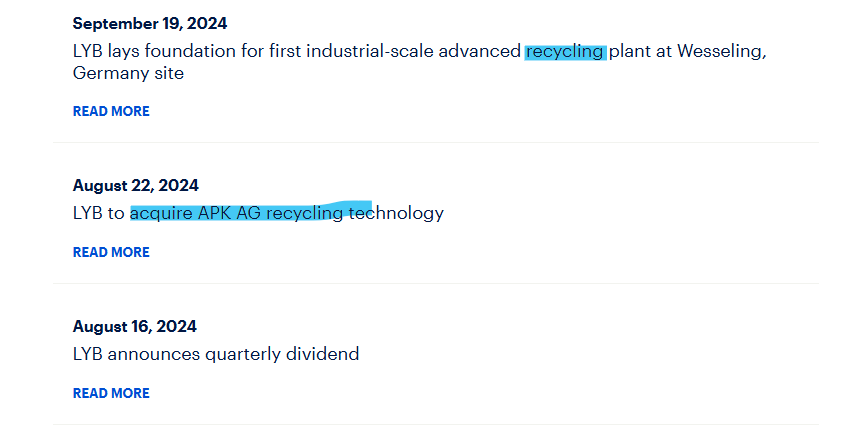This screenshot has width=856, height=437.
Task: Click headline 'LYB announces quarterly dividend'
Action: tap(216, 353)
